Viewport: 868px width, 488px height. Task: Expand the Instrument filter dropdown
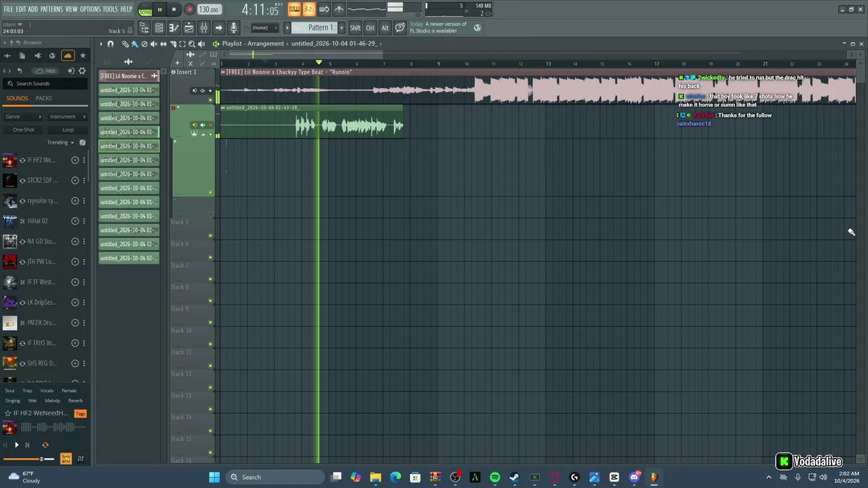[68, 117]
